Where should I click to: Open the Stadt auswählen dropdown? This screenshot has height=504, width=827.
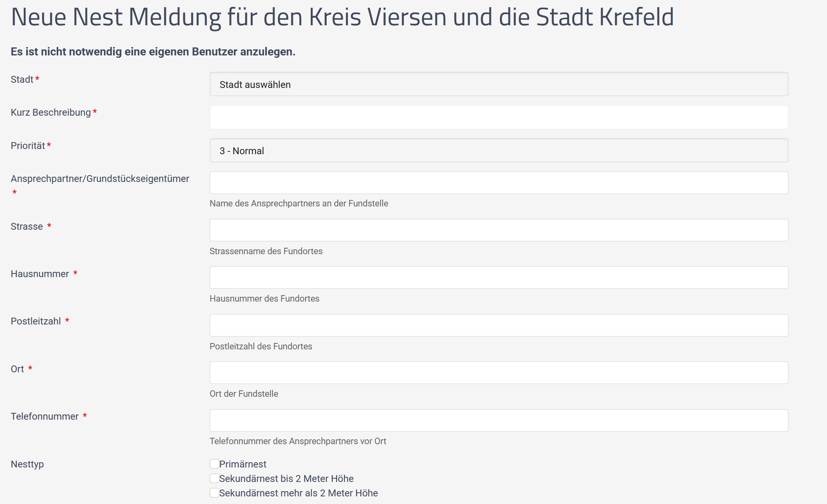[x=499, y=84]
